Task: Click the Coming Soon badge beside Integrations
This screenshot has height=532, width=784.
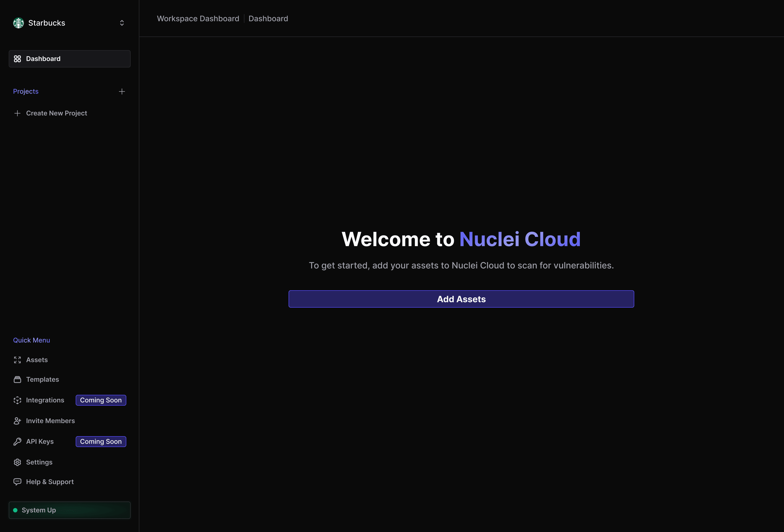Action: tap(101, 400)
